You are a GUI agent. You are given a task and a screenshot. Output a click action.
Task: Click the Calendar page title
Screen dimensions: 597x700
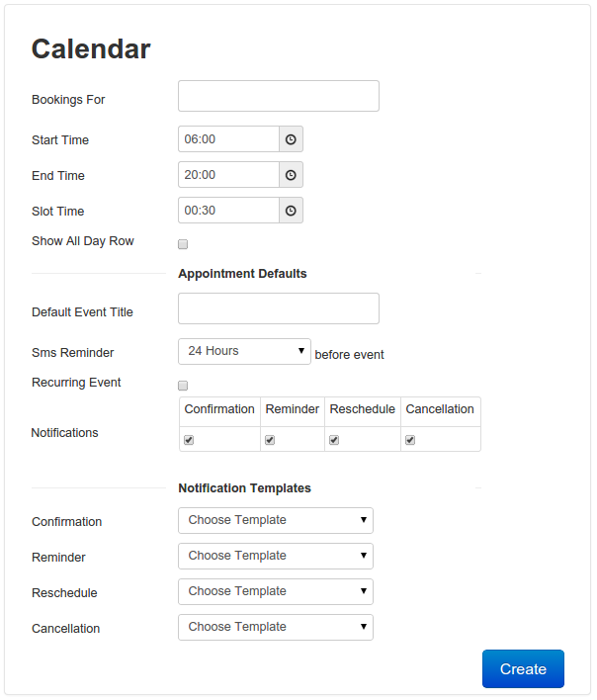coord(91,48)
